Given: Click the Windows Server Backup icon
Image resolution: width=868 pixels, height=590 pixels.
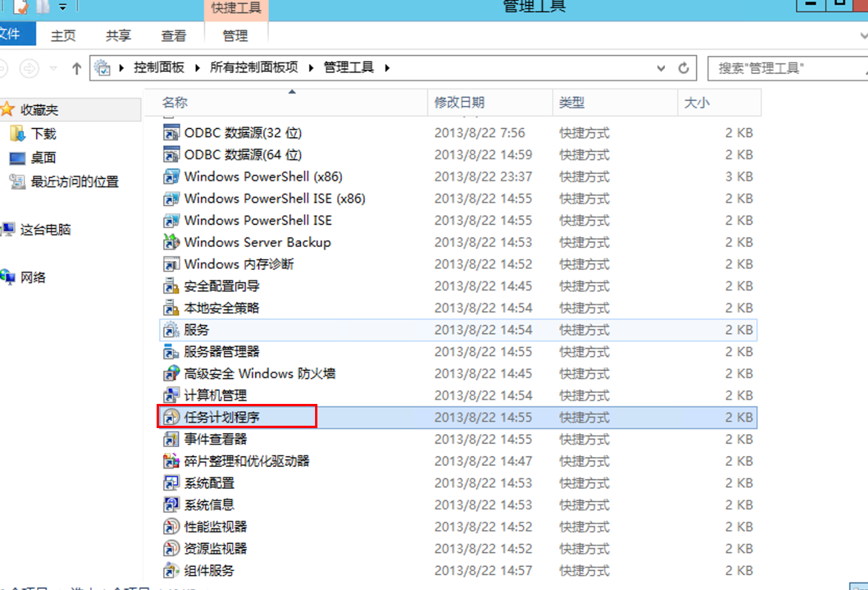Looking at the screenshot, I should pos(171,242).
